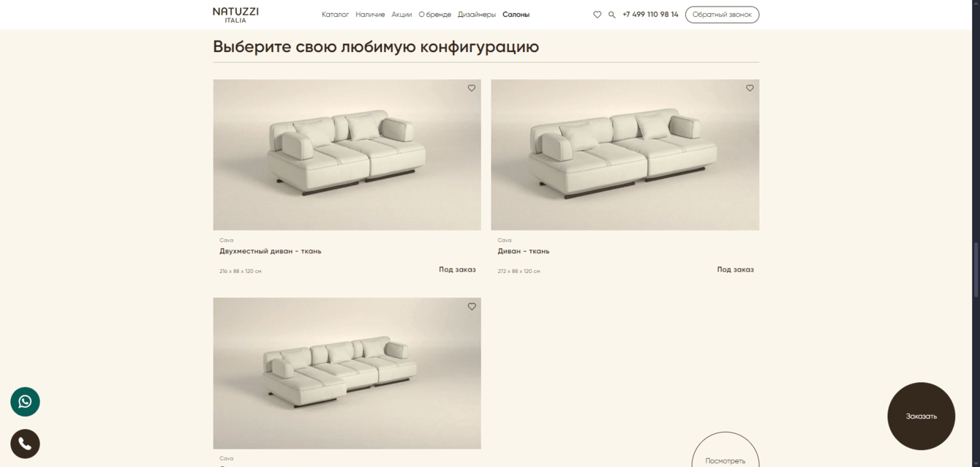Screen dimensions: 980x467
Task: Click the dark phone call icon
Action: (25, 444)
